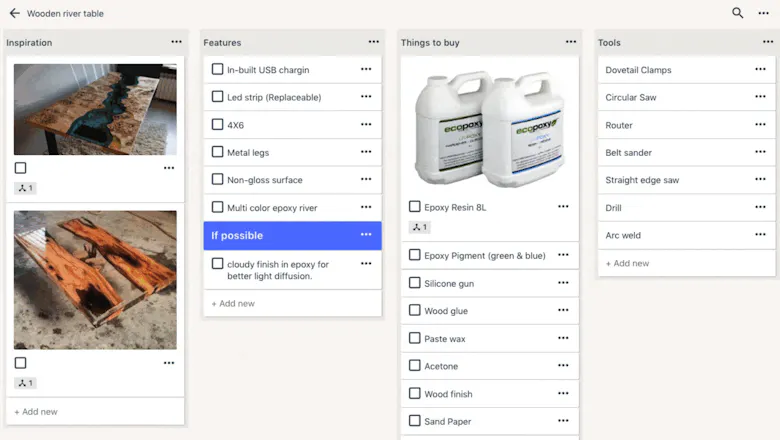This screenshot has height=440, width=780.
Task: Tick the Epoxy Pigment (green & blue) checkbox
Action: [414, 255]
